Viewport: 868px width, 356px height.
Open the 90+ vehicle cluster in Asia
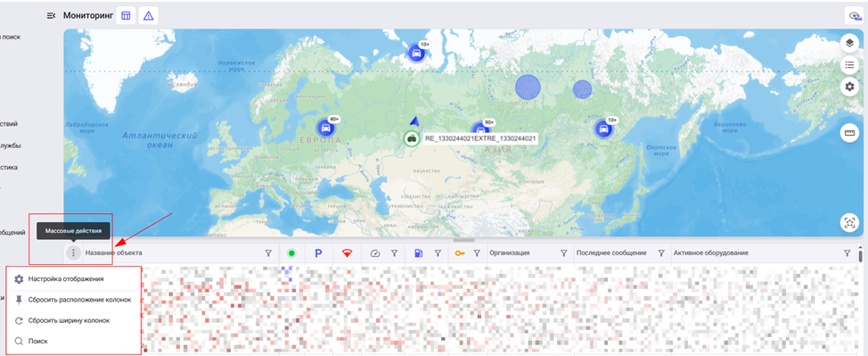[x=479, y=130]
